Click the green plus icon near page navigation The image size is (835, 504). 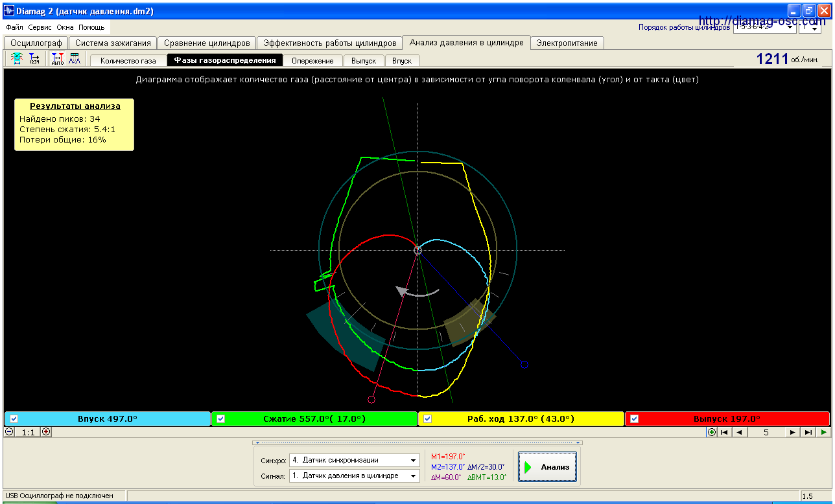pos(712,432)
